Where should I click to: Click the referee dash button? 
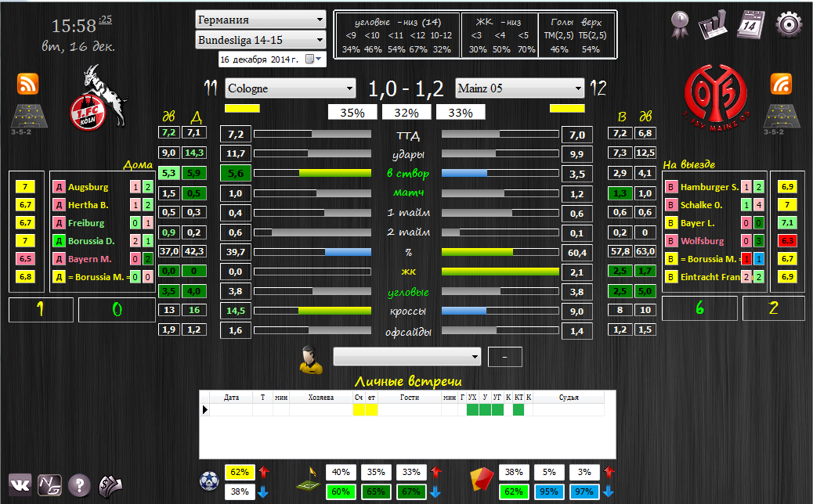click(505, 357)
